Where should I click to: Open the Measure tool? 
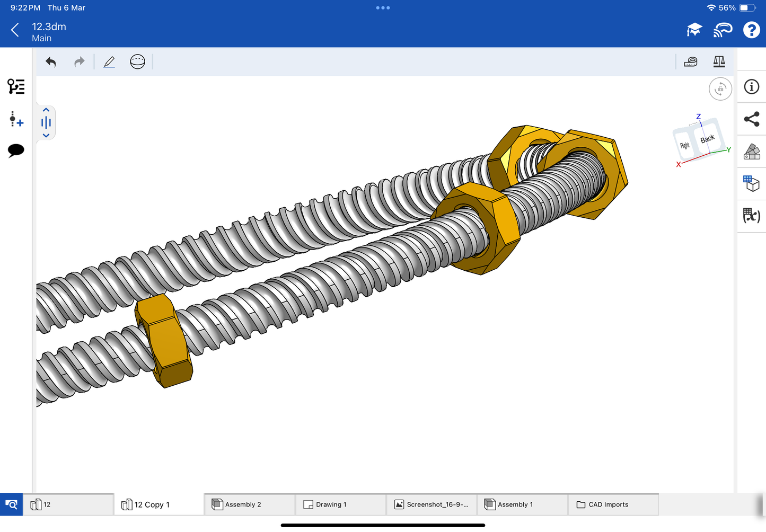(691, 62)
